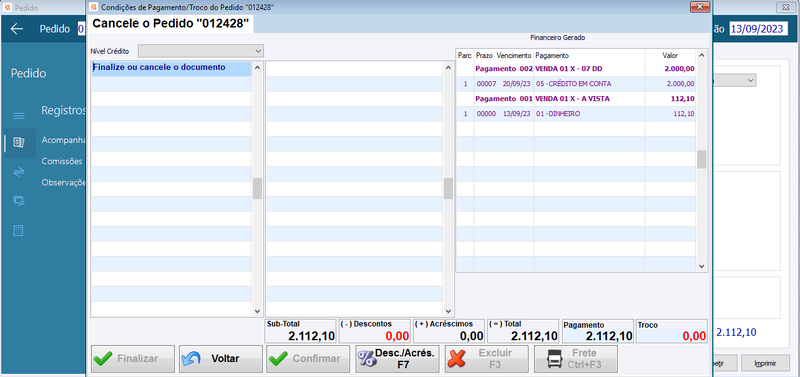The image size is (800, 377).
Task: Click the 2.000,00 value of CRÉDITO EM CONTA
Action: point(681,84)
